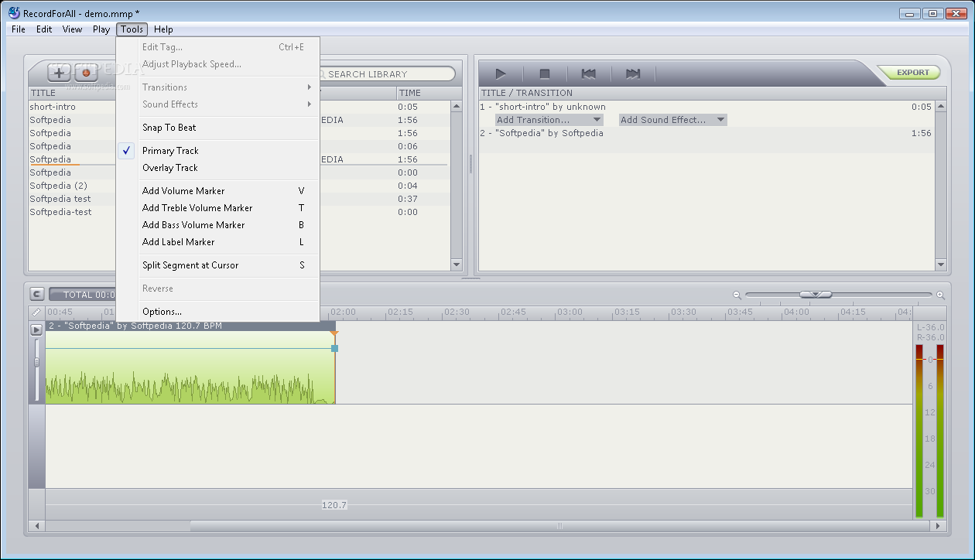Open the File menu
This screenshot has width=975, height=560.
click(x=19, y=29)
